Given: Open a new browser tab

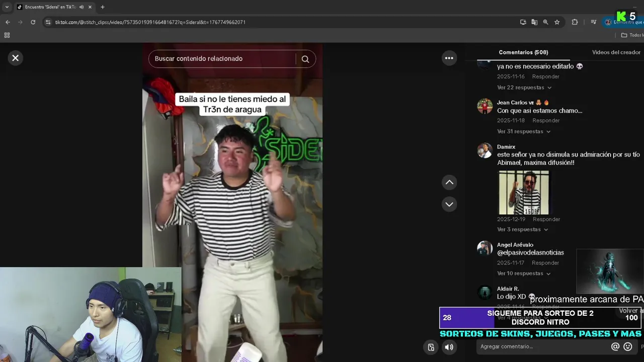Looking at the screenshot, I should 103,7.
